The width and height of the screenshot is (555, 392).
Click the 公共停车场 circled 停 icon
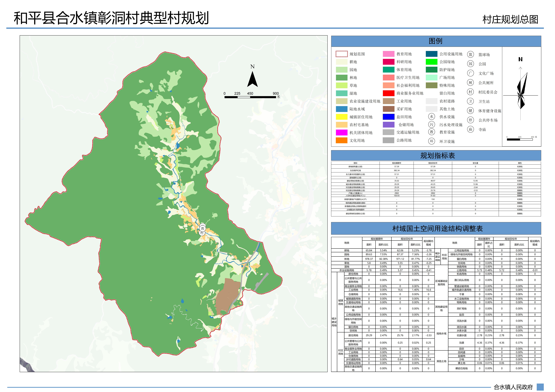[x=470, y=120]
